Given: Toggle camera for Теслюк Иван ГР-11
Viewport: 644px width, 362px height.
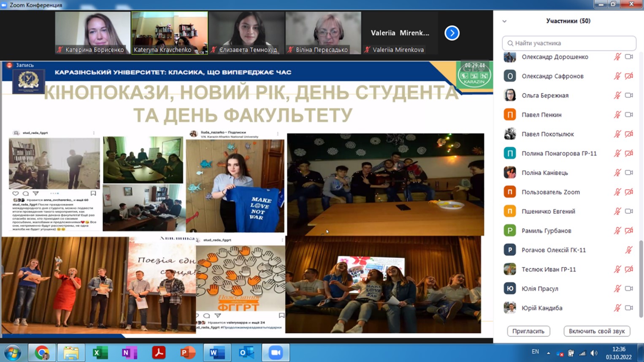Looking at the screenshot, I should point(629,269).
